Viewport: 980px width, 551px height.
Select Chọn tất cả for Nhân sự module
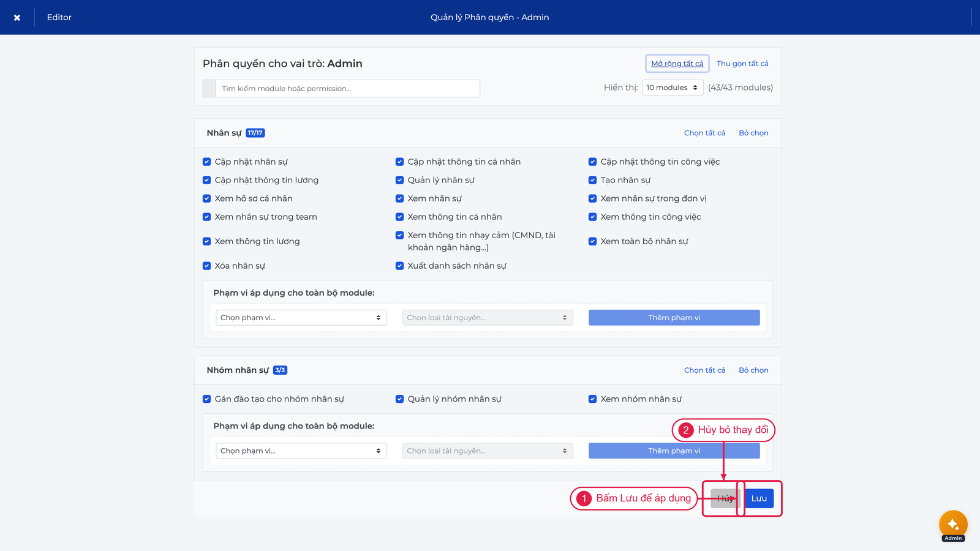coord(704,133)
